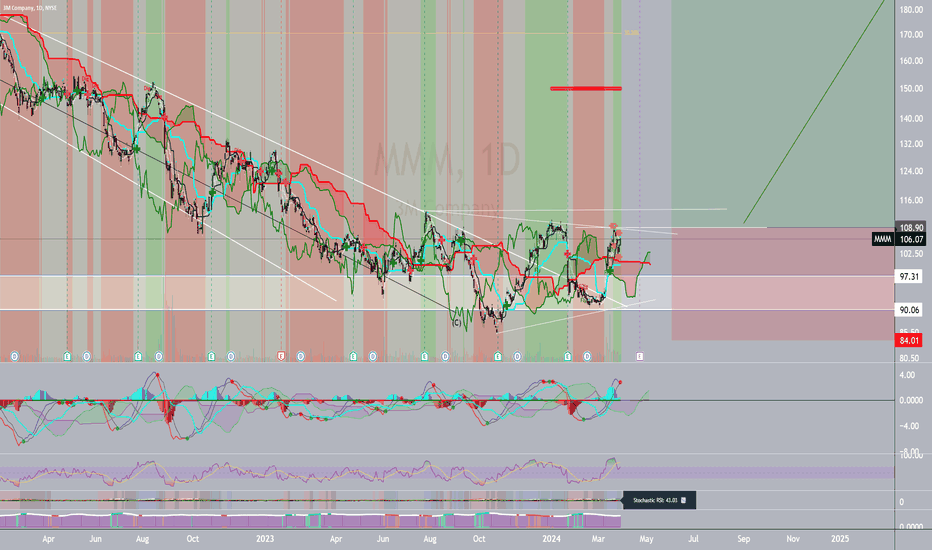Click the green diagonal projection line
This screenshot has width=932, height=550.
pyautogui.click(x=814, y=112)
